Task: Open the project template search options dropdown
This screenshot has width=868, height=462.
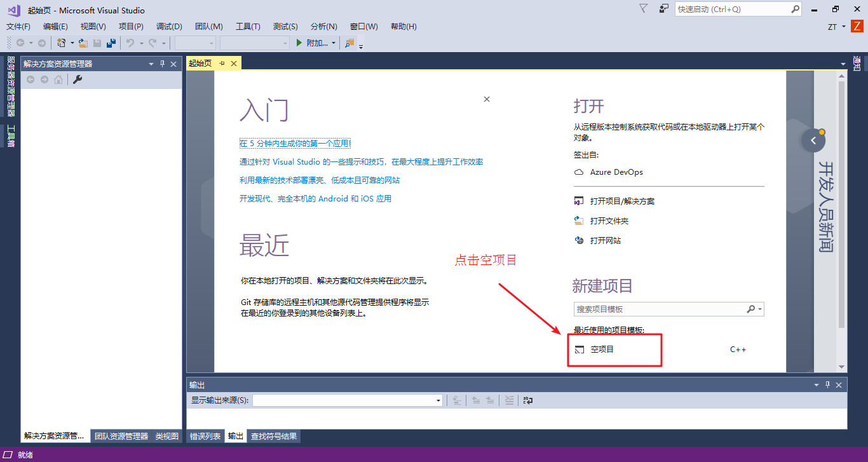Action: point(761,309)
